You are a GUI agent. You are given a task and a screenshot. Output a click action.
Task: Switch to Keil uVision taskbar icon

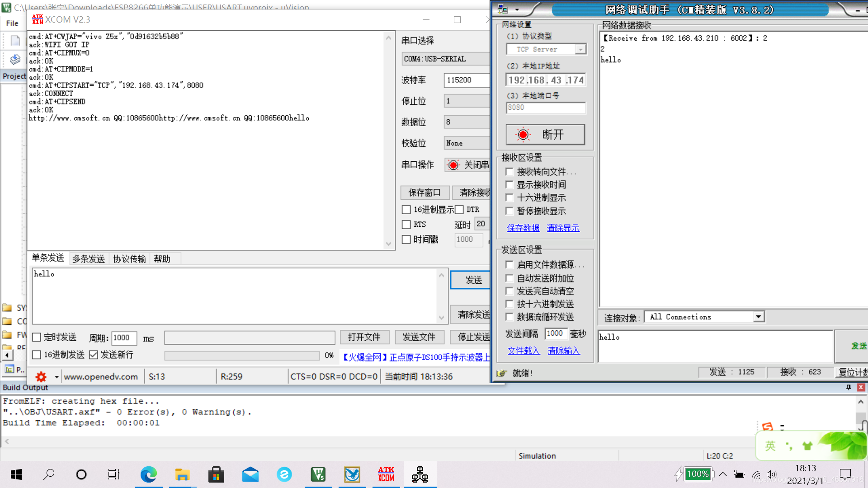coord(318,474)
